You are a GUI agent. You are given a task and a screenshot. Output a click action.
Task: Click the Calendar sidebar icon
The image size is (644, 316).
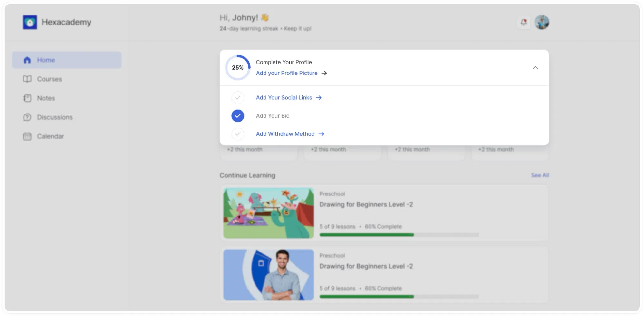pos(27,136)
